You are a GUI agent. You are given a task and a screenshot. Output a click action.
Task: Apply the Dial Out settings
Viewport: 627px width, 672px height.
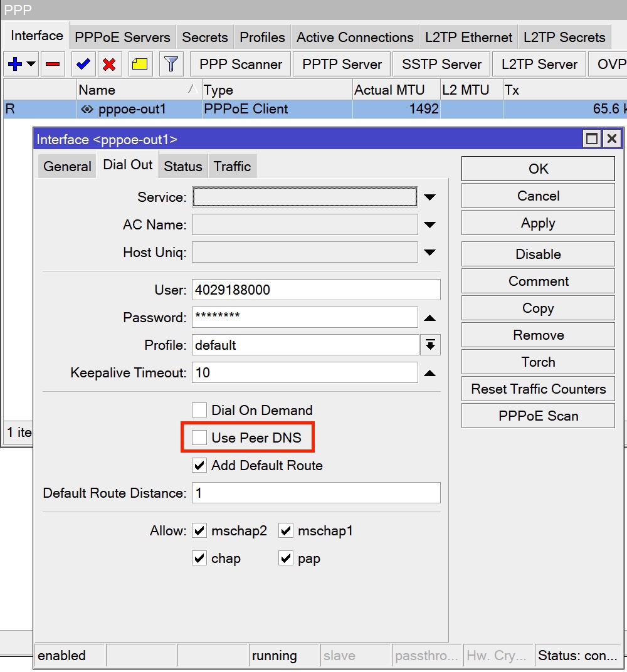tap(537, 223)
